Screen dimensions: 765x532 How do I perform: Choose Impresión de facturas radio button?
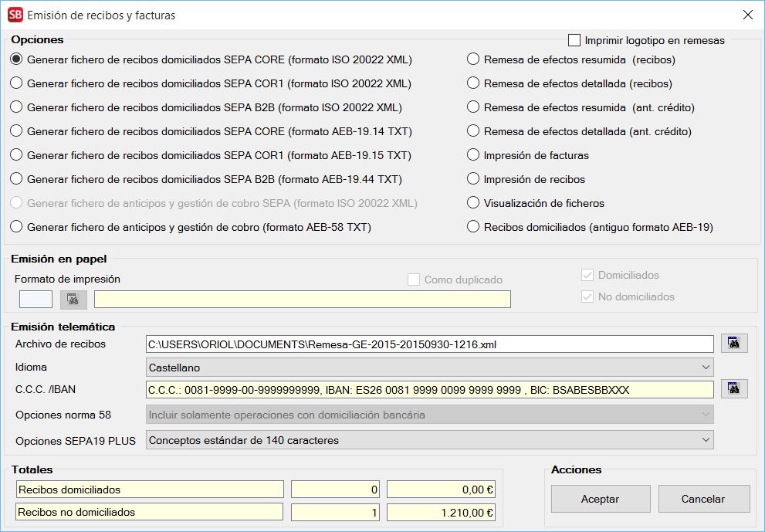(x=473, y=155)
